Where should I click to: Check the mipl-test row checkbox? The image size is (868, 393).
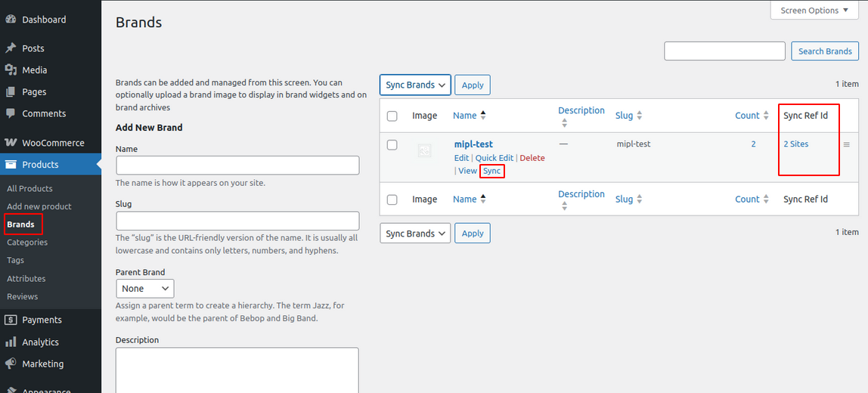(392, 145)
